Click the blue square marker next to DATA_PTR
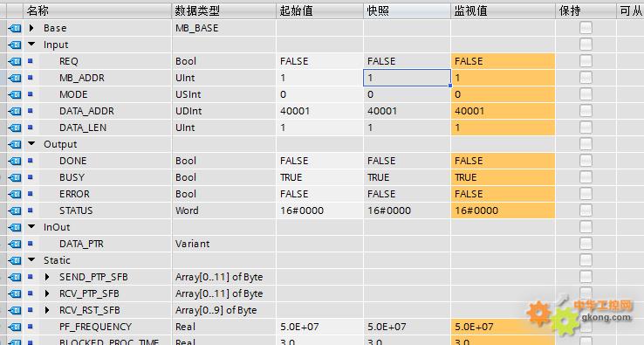The width and height of the screenshot is (644, 345). (x=31, y=244)
